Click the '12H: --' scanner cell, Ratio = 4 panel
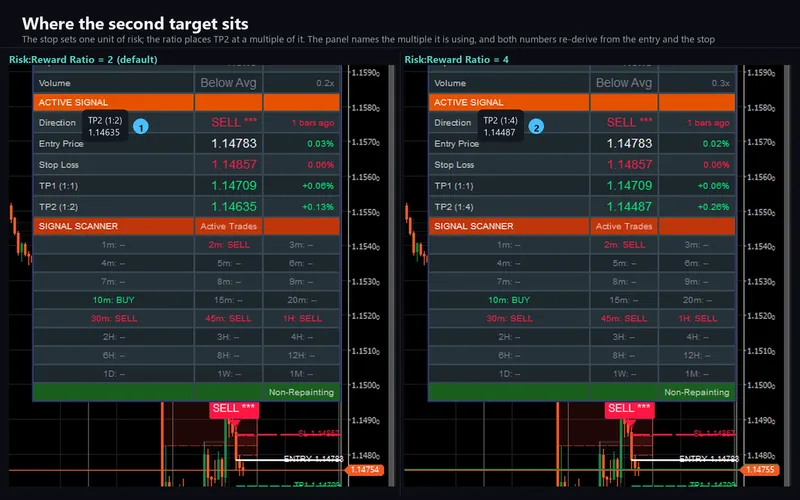This screenshot has width=800, height=500. [697, 356]
